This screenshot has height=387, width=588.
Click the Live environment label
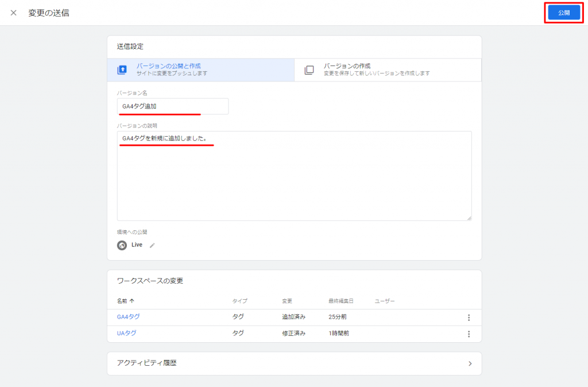click(x=137, y=245)
